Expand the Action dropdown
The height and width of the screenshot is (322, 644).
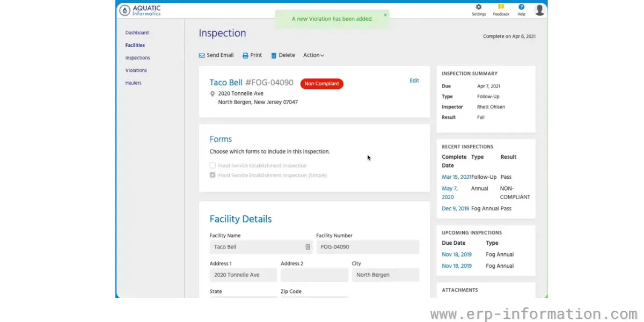click(313, 55)
